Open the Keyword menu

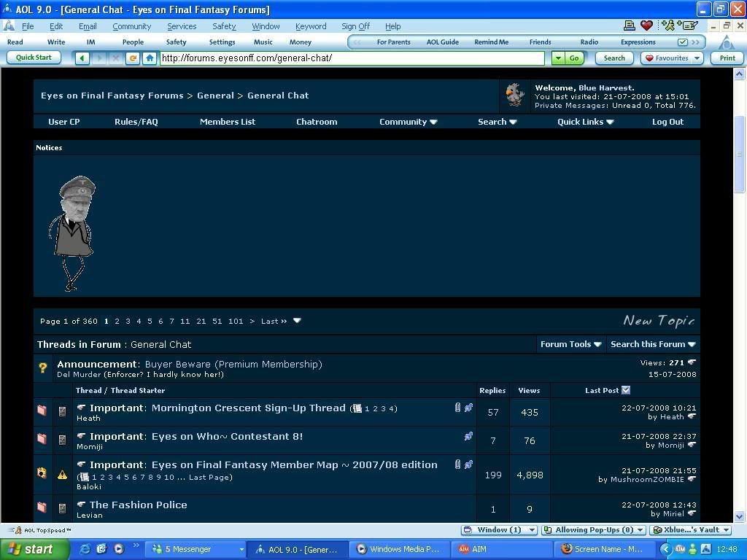311,26
